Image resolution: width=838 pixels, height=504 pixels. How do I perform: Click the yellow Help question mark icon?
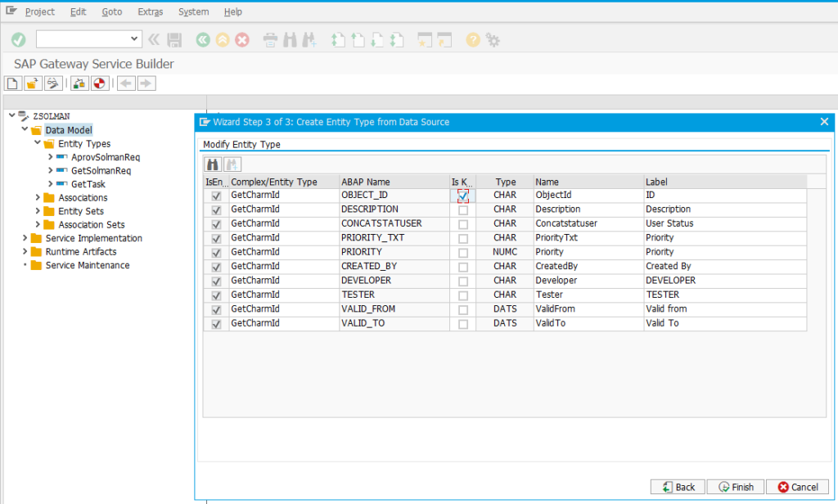[473, 39]
